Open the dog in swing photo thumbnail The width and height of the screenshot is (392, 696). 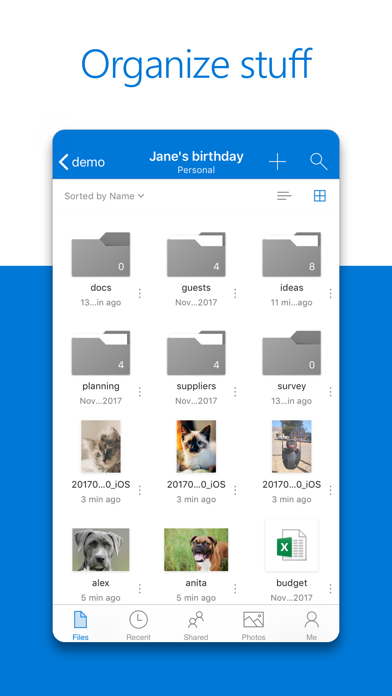coord(292,447)
